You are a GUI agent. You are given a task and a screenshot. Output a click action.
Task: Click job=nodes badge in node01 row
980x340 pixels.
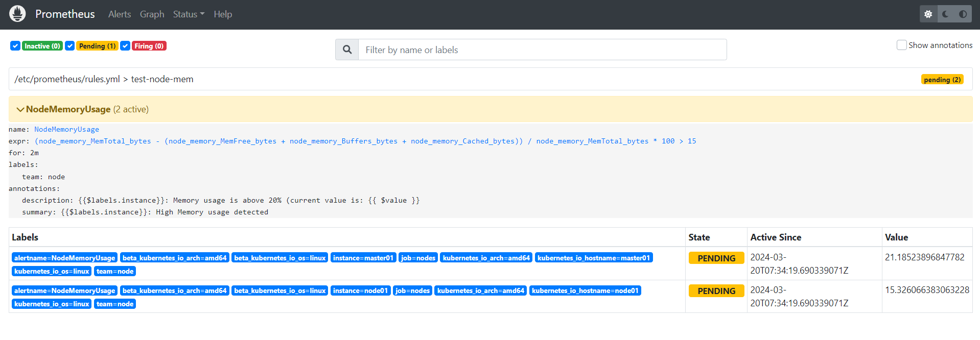(x=413, y=290)
